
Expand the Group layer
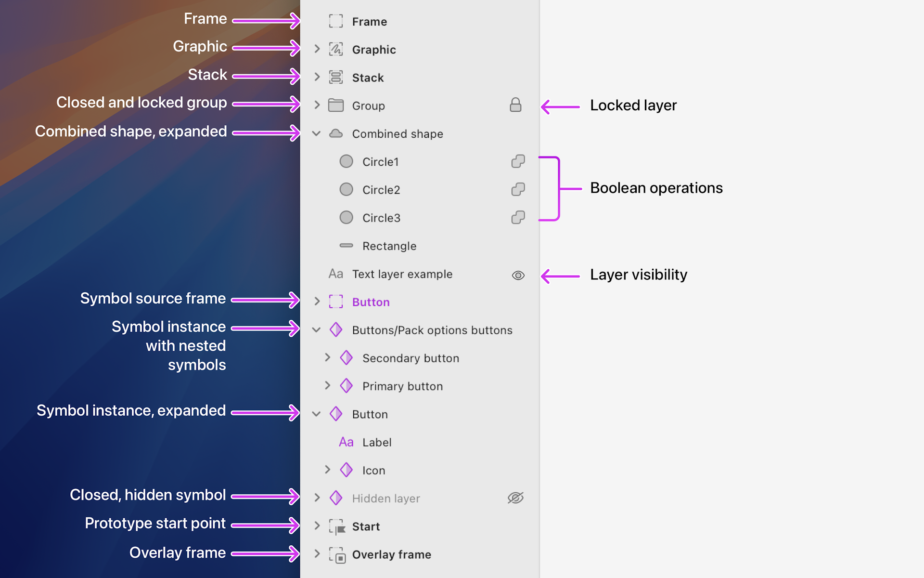(317, 105)
